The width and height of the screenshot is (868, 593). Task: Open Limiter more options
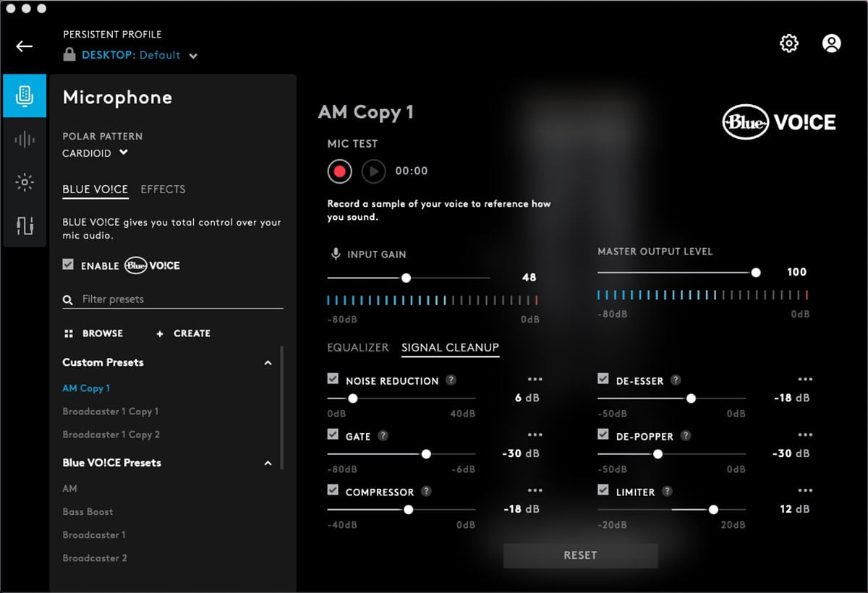click(805, 491)
